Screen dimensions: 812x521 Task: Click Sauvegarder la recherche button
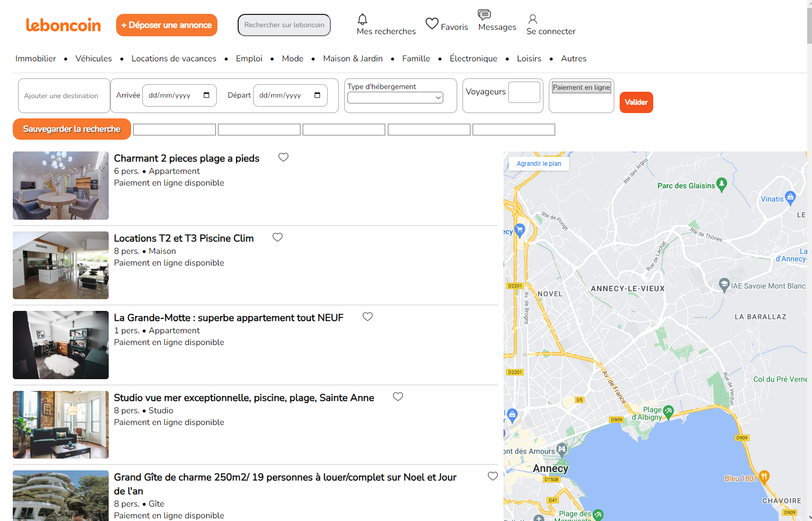(x=72, y=129)
